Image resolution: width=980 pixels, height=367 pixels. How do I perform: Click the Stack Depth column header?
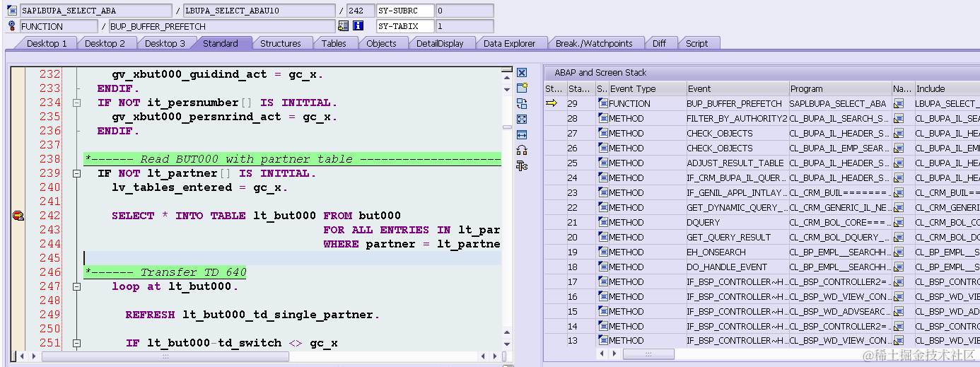click(580, 88)
